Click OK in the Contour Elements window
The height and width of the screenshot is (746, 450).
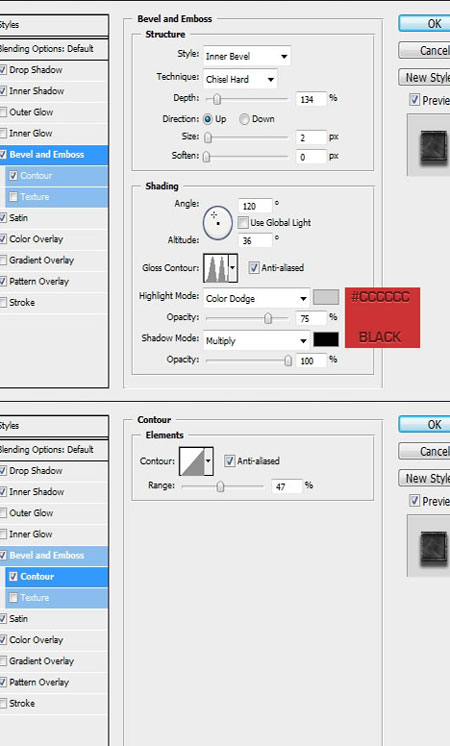pyautogui.click(x=424, y=424)
